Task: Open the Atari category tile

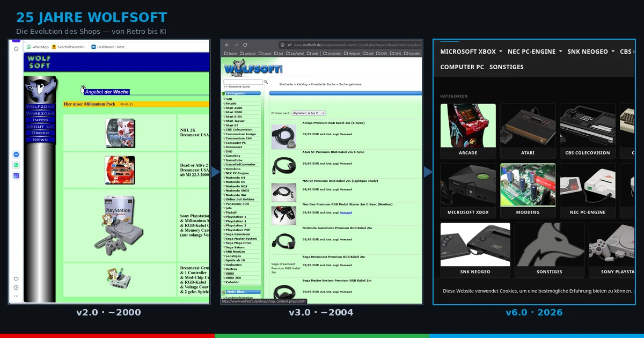Action: coord(528,131)
